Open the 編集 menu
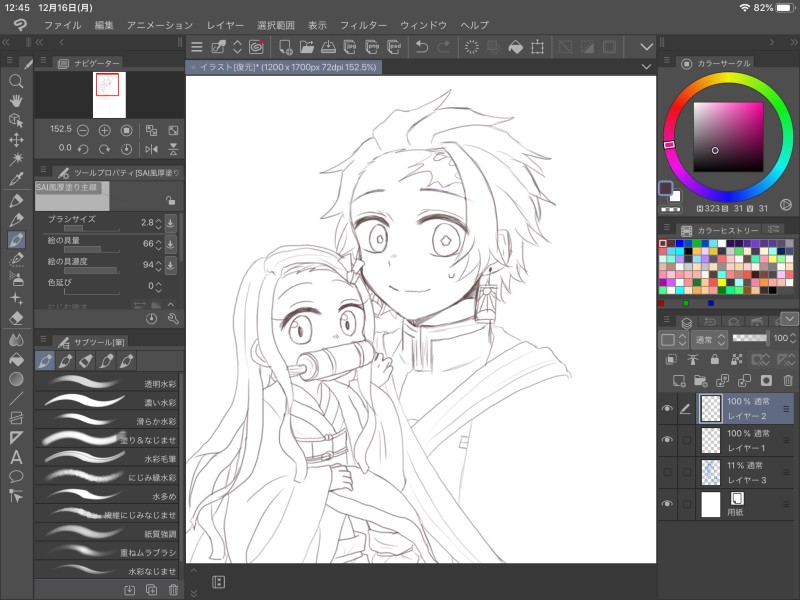800x600 pixels. pyautogui.click(x=104, y=25)
